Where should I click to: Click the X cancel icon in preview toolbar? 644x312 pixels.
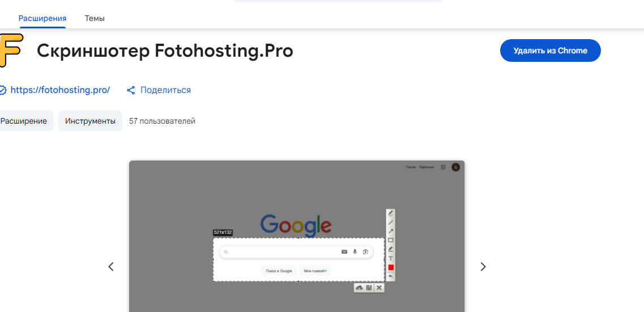tap(379, 288)
